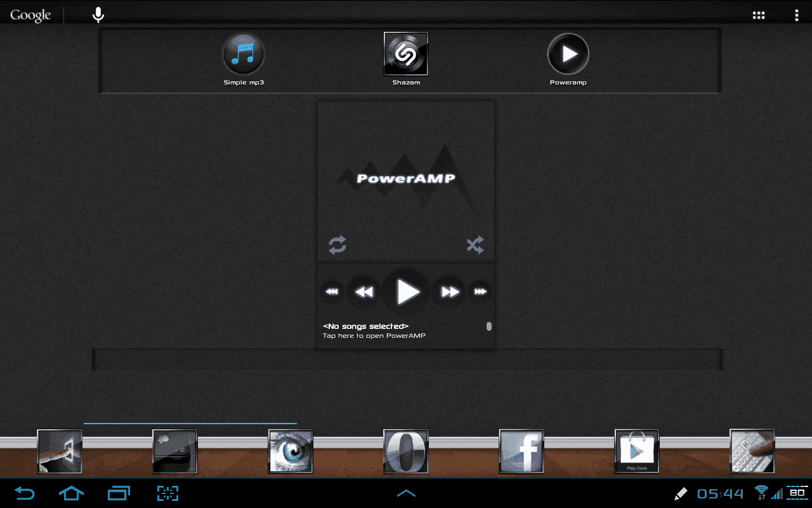Play music in the PowerAMP widget

407,292
